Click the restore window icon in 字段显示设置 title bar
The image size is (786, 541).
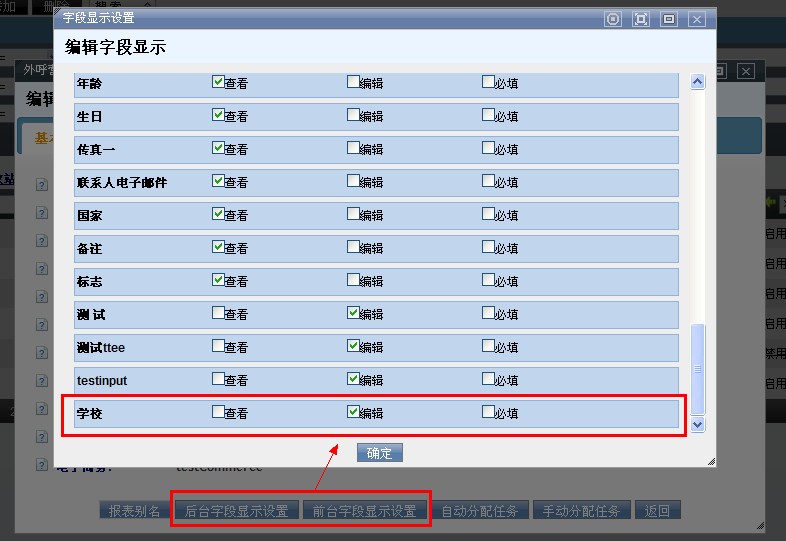pyautogui.click(x=669, y=19)
